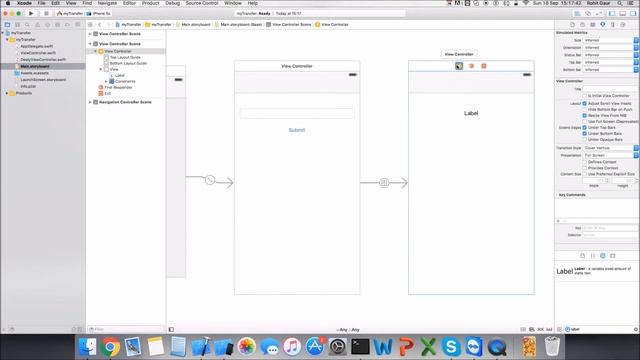The image size is (640, 360).
Task: Click the Exit icon in scene dock
Action: pyautogui.click(x=484, y=66)
